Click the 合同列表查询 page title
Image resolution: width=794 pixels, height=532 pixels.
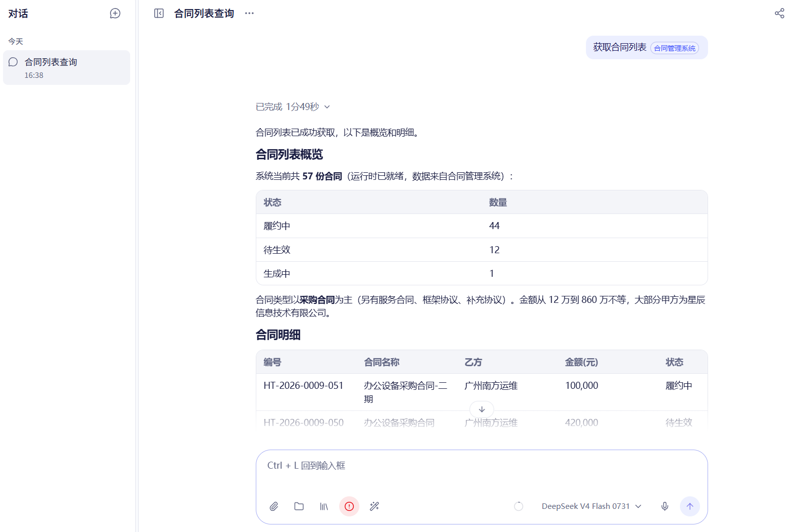coord(204,14)
